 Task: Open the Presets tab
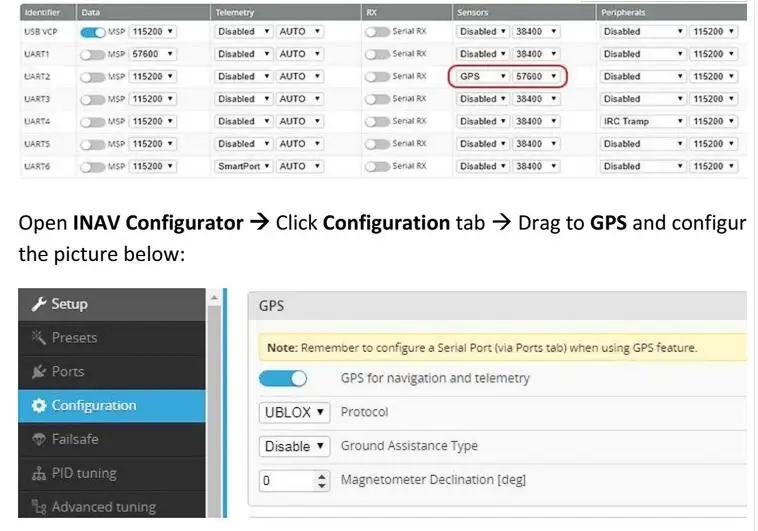coord(112,338)
